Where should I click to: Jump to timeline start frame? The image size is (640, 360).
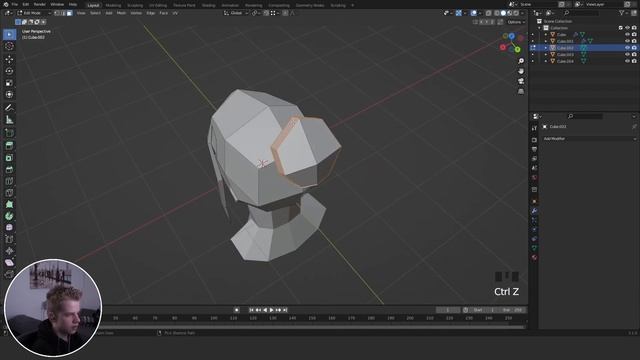[251, 310]
